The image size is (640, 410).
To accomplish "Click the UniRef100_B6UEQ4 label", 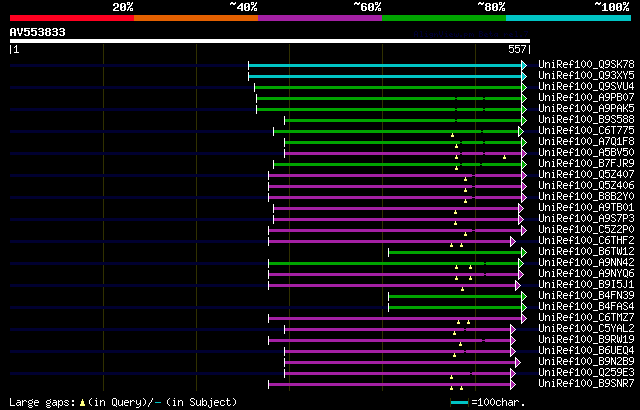I will 586,351.
